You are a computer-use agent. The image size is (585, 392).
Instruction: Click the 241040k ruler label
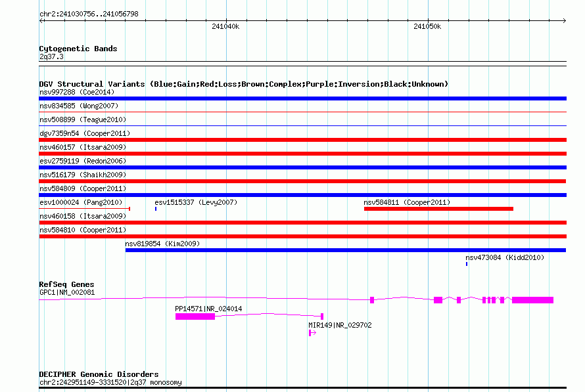pos(225,26)
